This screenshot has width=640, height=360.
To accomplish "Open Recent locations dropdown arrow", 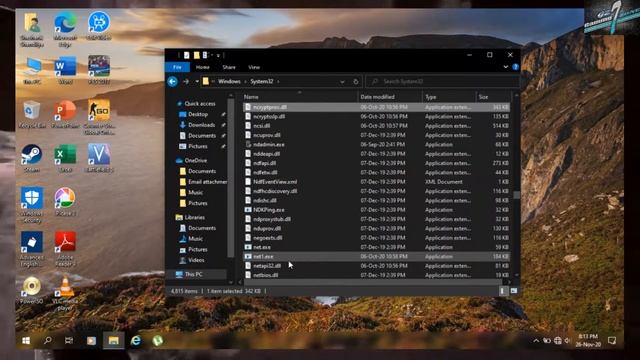I will pos(197,82).
